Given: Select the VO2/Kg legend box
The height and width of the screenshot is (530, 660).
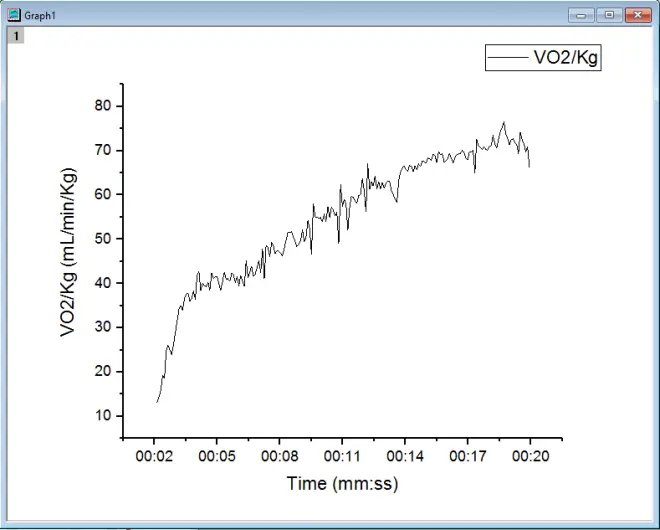Looking at the screenshot, I should tap(543, 57).
